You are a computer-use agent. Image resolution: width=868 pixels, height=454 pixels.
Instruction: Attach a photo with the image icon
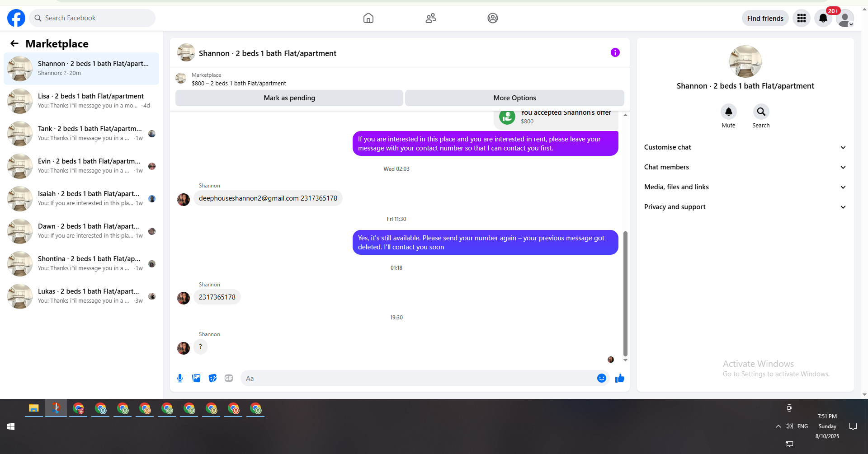click(196, 378)
